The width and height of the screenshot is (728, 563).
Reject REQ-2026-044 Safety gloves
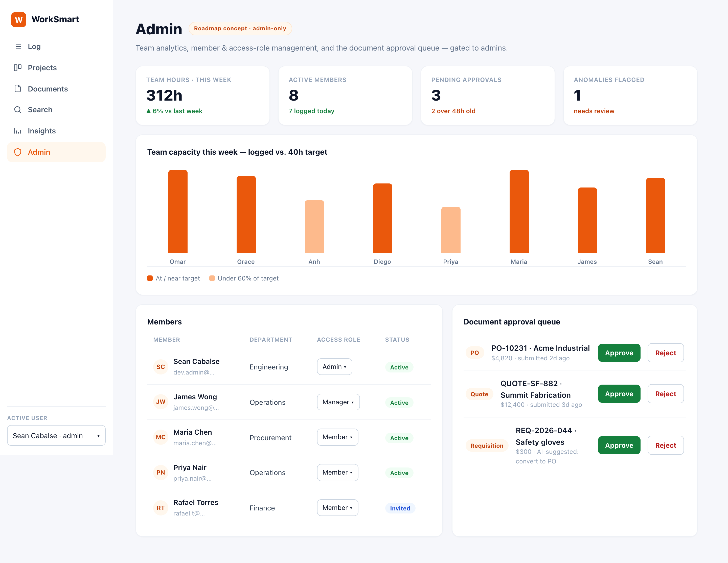665,445
